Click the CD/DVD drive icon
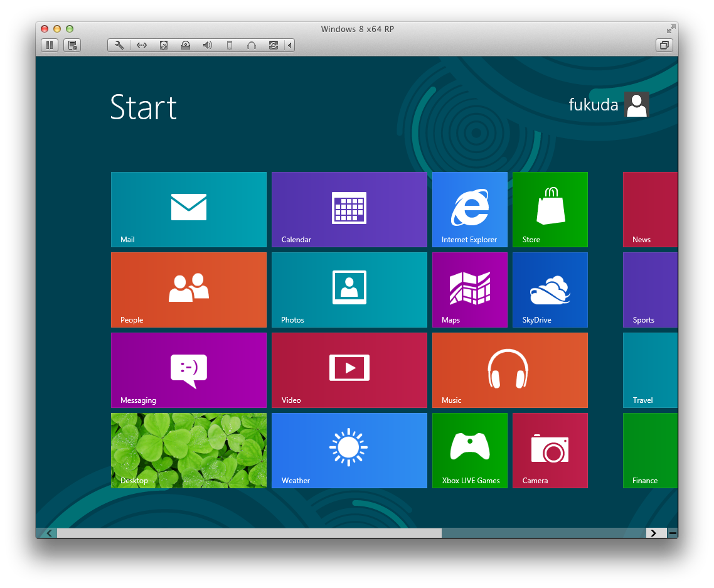The width and height of the screenshot is (714, 588). point(185,45)
